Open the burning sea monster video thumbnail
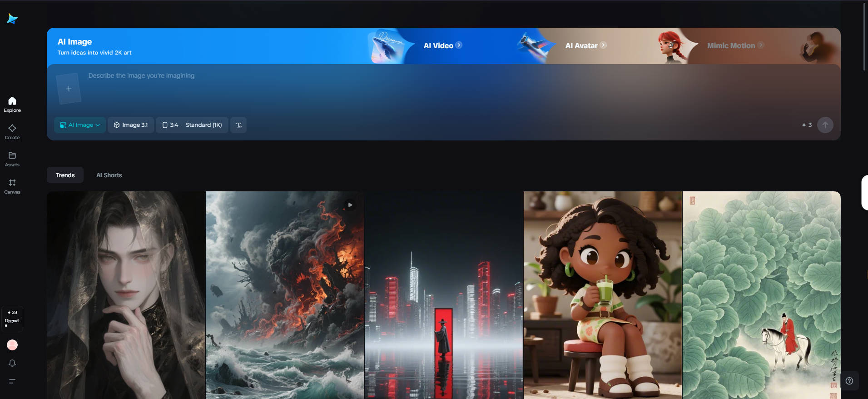Image resolution: width=868 pixels, height=399 pixels. coord(285,295)
